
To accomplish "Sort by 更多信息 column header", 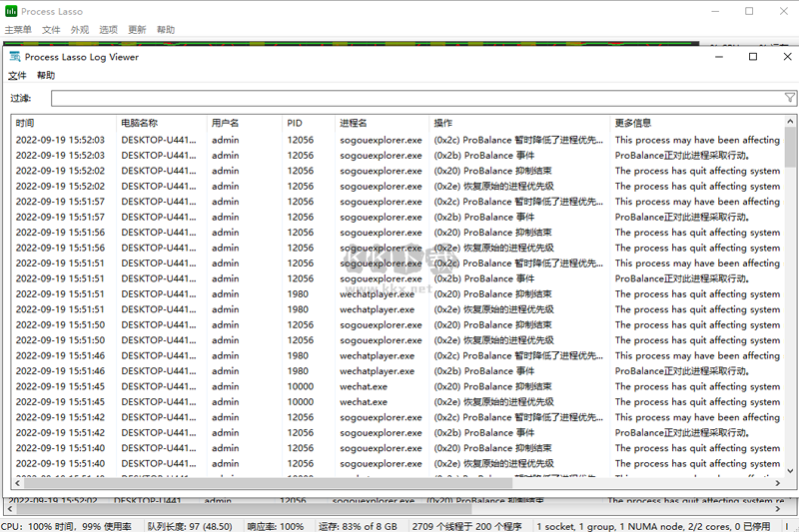I will [x=697, y=123].
